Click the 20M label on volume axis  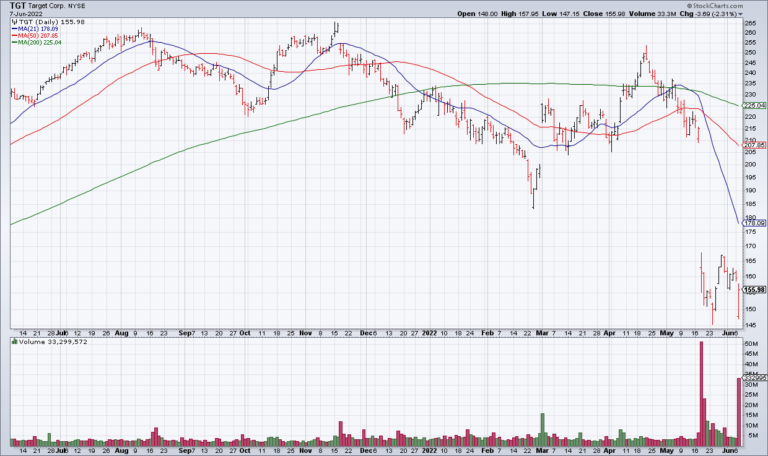[x=751, y=405]
